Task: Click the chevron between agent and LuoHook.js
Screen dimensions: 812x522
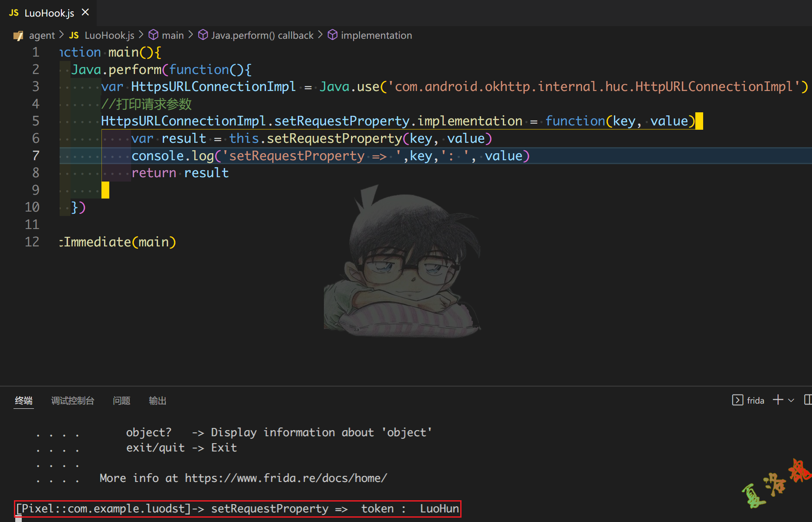Action: (61, 35)
